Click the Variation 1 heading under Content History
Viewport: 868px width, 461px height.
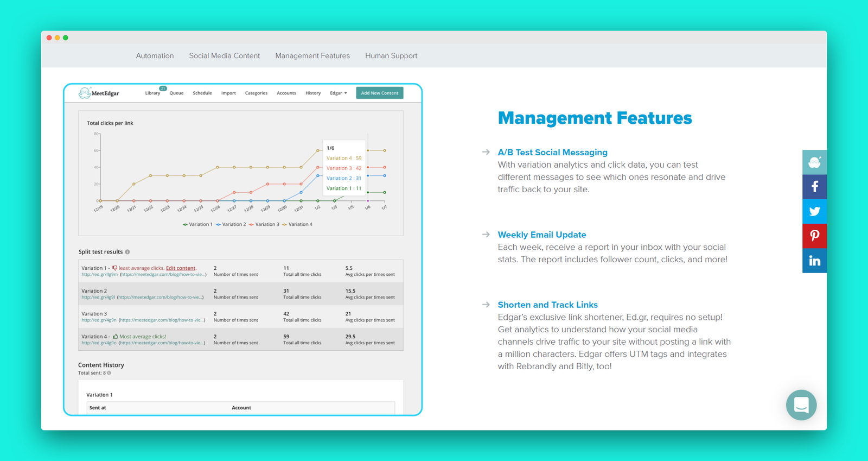(x=99, y=395)
